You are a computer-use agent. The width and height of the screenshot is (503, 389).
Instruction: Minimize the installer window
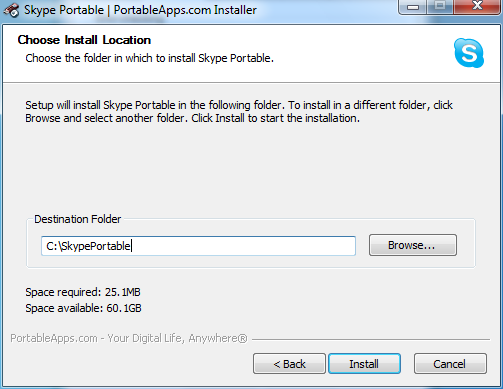click(413, 7)
